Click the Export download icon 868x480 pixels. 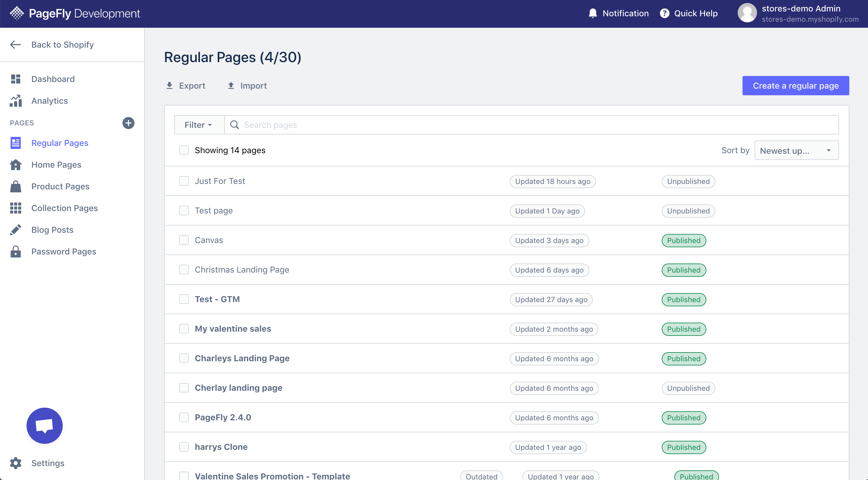coord(169,86)
